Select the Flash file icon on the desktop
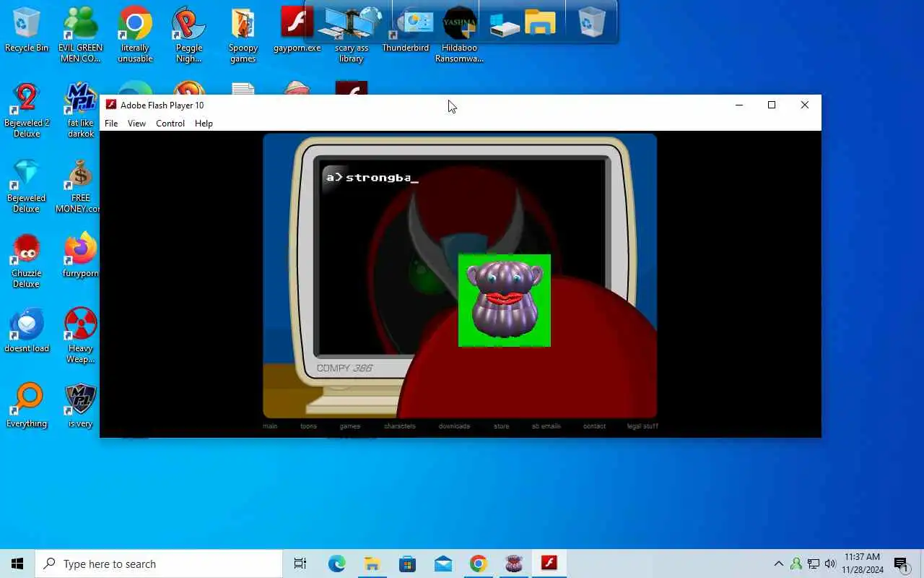This screenshot has height=578, width=924. point(297,30)
